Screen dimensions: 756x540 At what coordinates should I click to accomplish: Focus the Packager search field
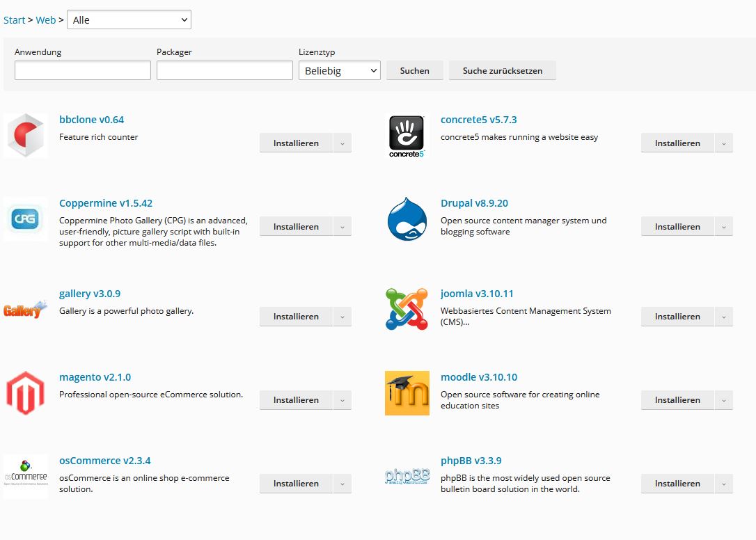click(225, 70)
